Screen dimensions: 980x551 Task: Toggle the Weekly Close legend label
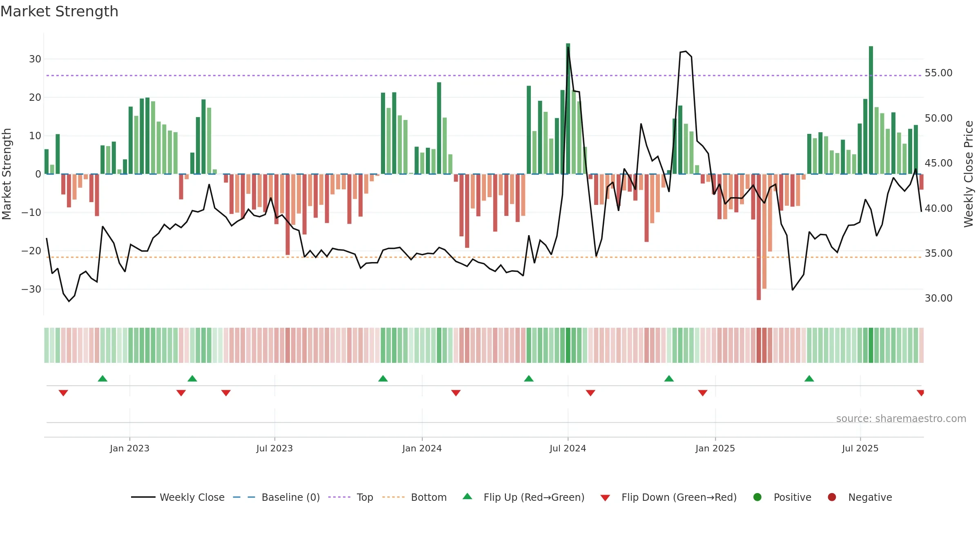coord(192,498)
